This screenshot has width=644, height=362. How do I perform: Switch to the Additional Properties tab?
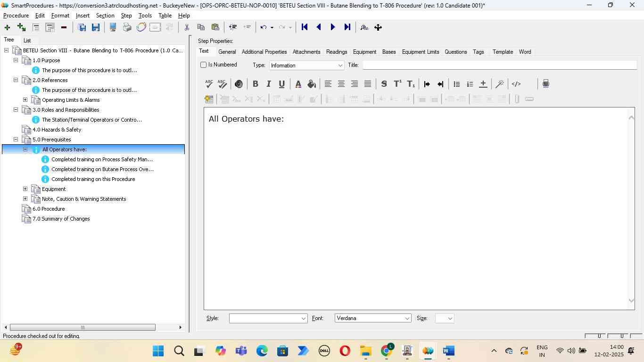click(x=264, y=52)
